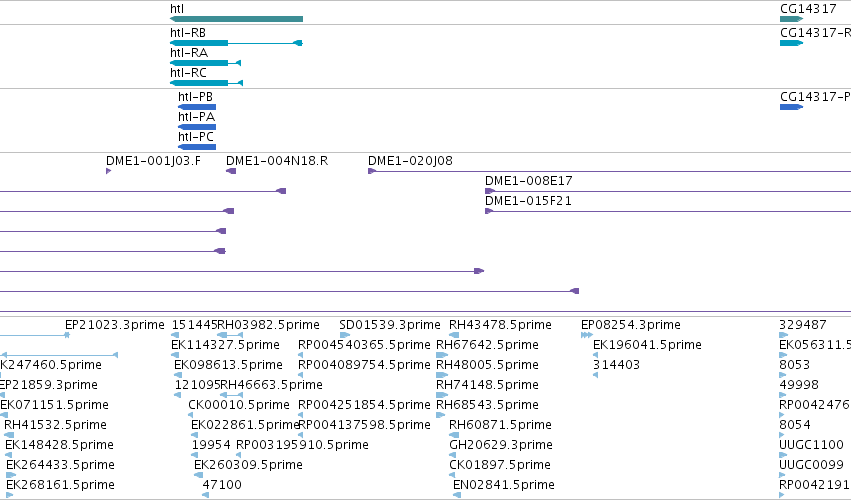Select the htl-PB protein bar

click(x=197, y=107)
